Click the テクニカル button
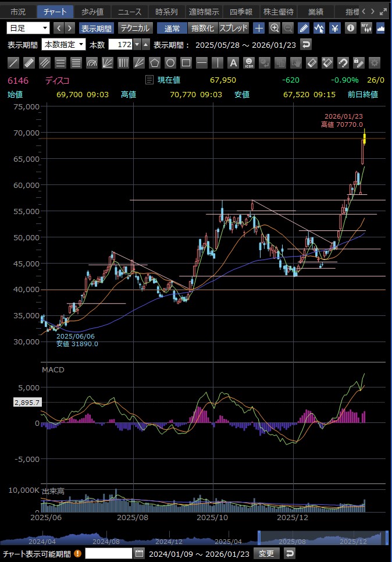Viewport: 392px width, 562px height. pos(135,28)
